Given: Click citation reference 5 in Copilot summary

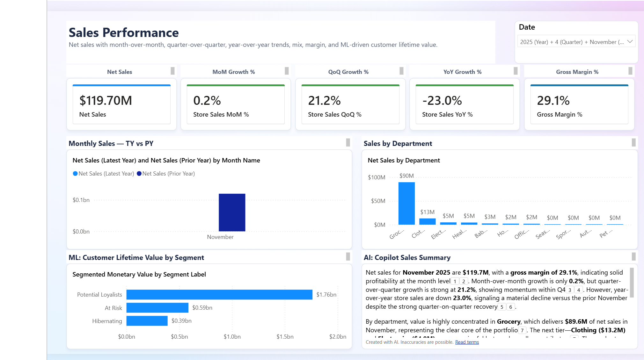Looking at the screenshot, I should pos(502,307).
